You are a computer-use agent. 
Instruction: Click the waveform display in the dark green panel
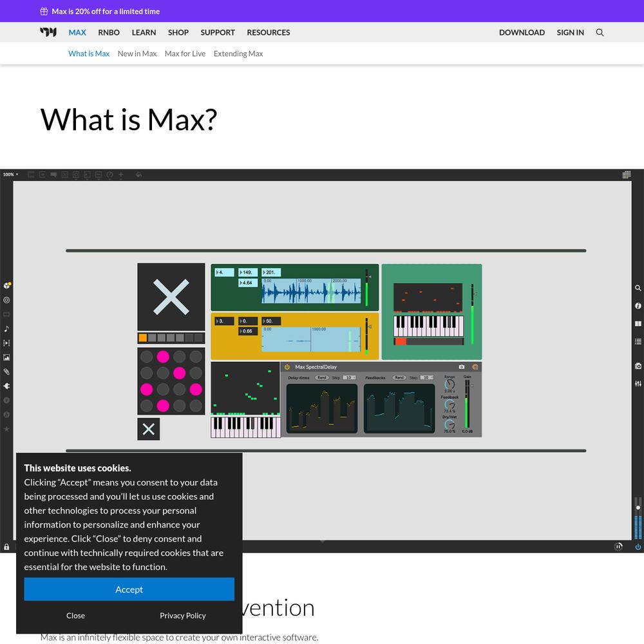click(x=311, y=291)
